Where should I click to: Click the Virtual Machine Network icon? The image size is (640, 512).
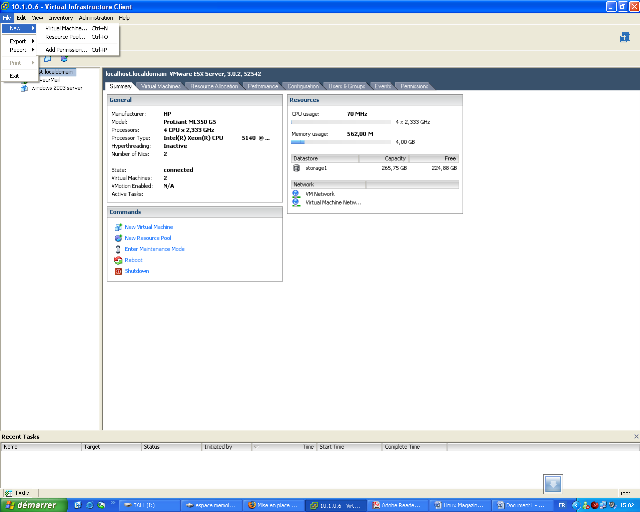tap(296, 202)
